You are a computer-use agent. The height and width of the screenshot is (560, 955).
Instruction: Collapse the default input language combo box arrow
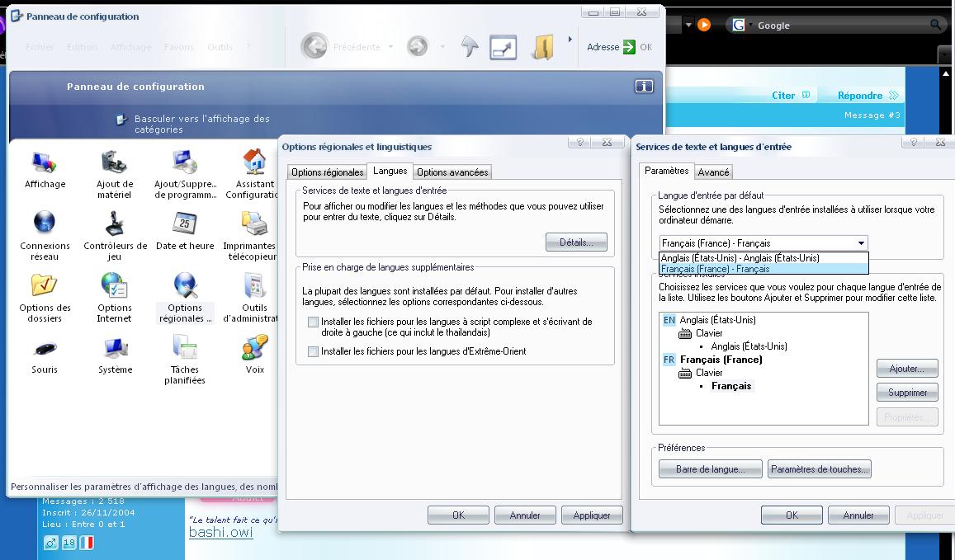(861, 243)
